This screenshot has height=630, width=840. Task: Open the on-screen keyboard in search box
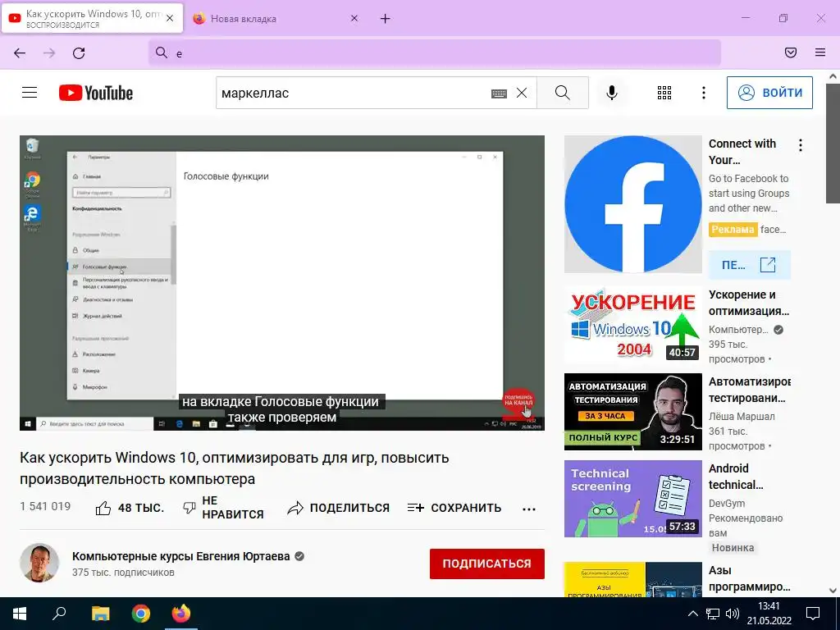coord(499,94)
